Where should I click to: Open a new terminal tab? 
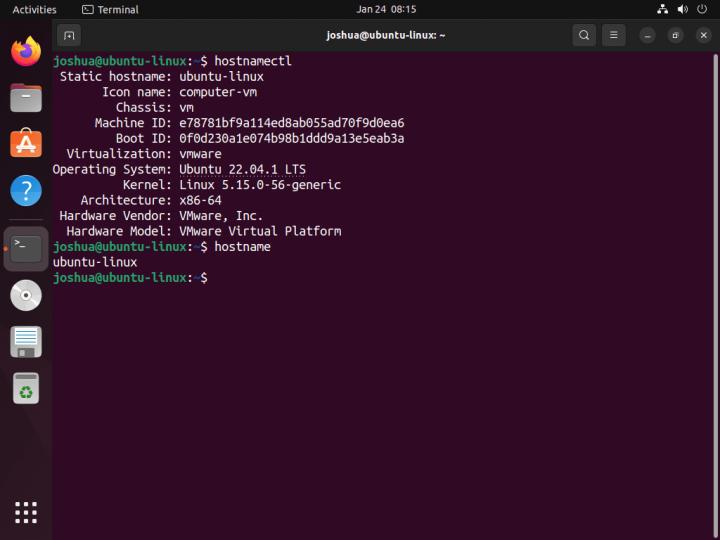tap(69, 35)
